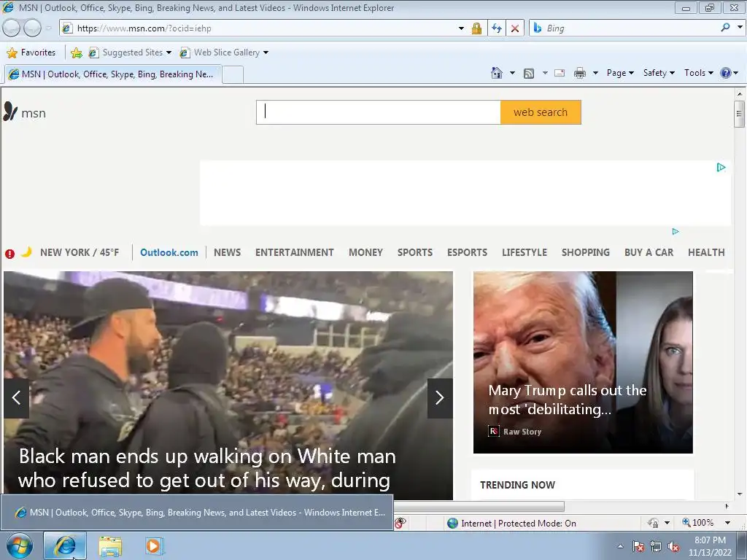Click the AdChoices icon on banner ad
747x560 pixels.
(721, 167)
